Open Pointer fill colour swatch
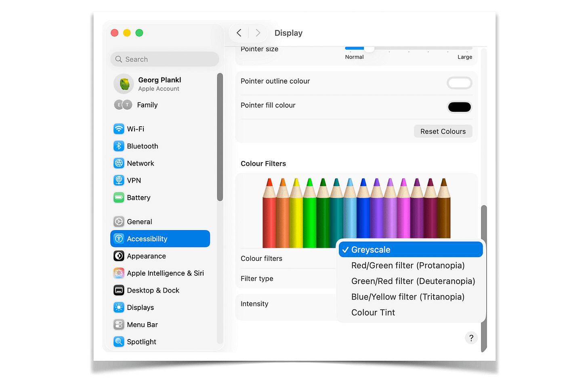Viewport: 588px width, 381px height. [x=460, y=107]
